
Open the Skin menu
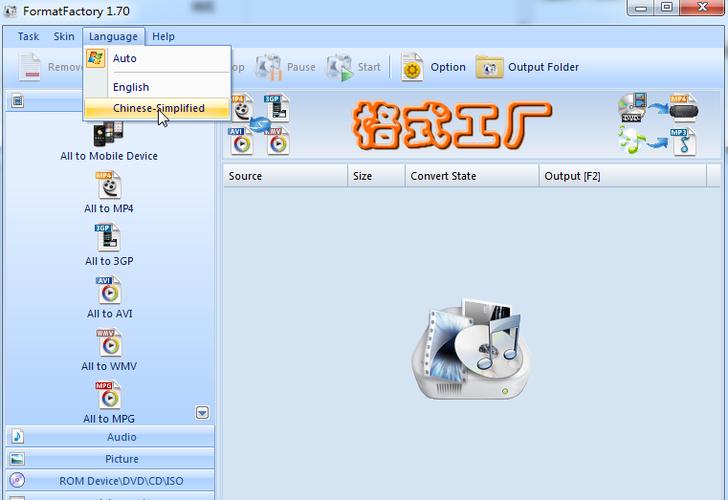pos(64,36)
